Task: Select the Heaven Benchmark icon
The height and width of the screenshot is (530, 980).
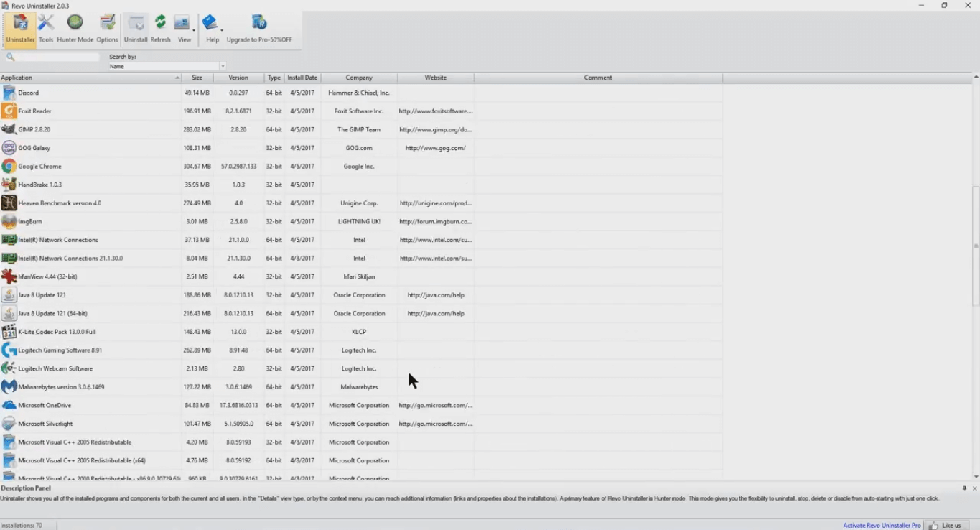Action: pyautogui.click(x=9, y=203)
